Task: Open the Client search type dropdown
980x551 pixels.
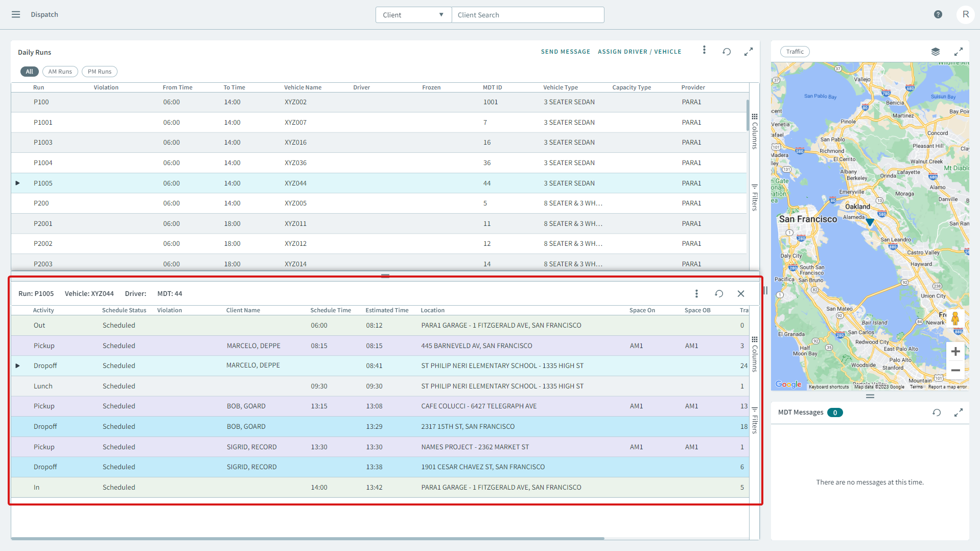Action: pos(413,14)
